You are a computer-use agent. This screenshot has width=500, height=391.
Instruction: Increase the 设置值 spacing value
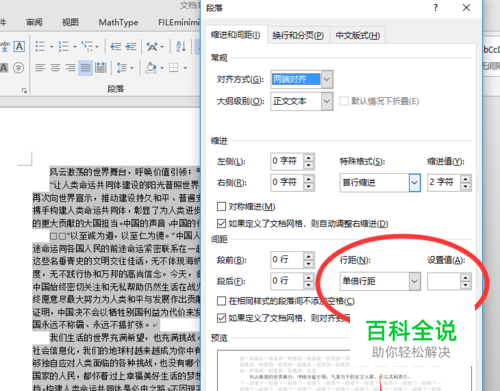click(466, 278)
